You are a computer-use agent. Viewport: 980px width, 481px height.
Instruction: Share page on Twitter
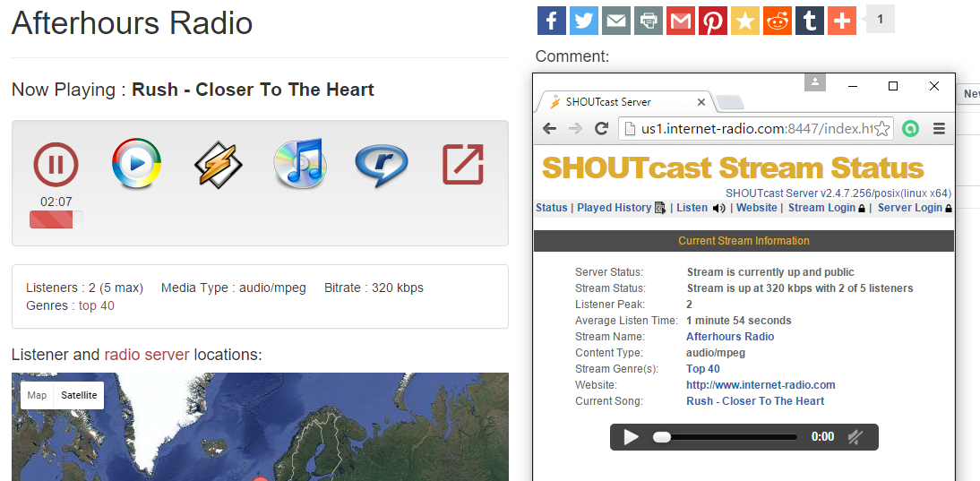point(584,21)
